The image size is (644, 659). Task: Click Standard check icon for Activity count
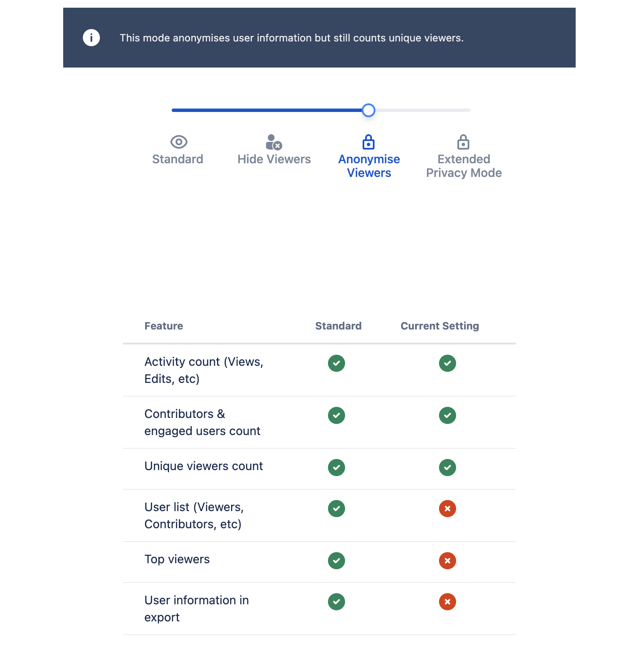point(337,363)
